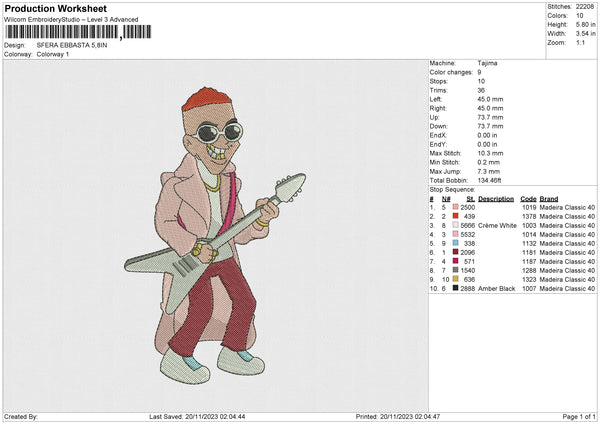Click the Colorway 1 value

53,54
